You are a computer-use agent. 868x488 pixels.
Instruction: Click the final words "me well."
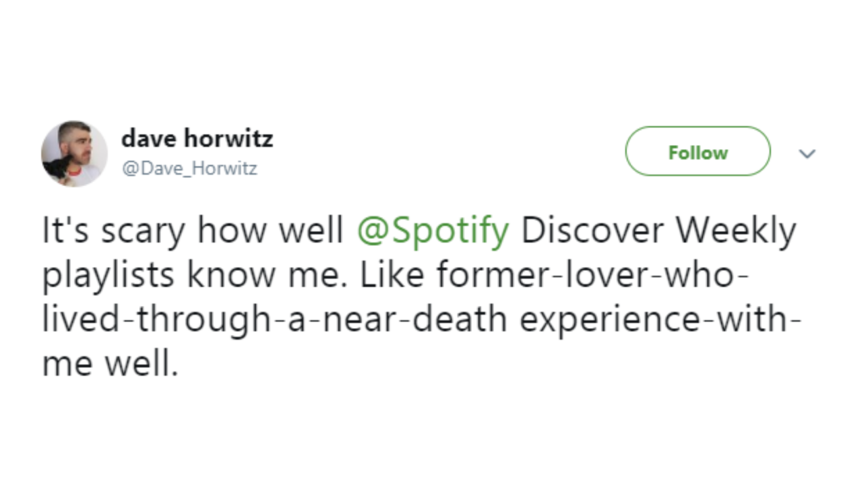[x=111, y=364]
